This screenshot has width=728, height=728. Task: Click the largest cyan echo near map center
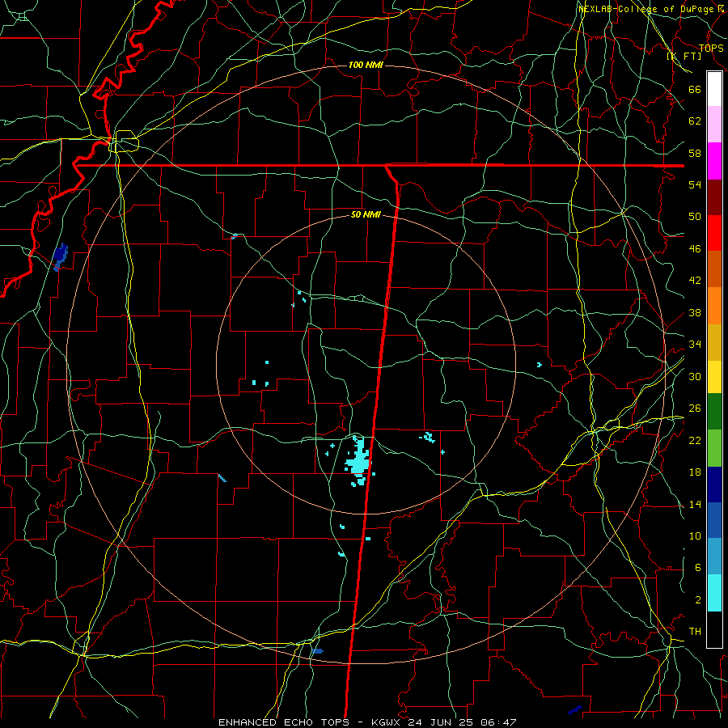(x=359, y=460)
